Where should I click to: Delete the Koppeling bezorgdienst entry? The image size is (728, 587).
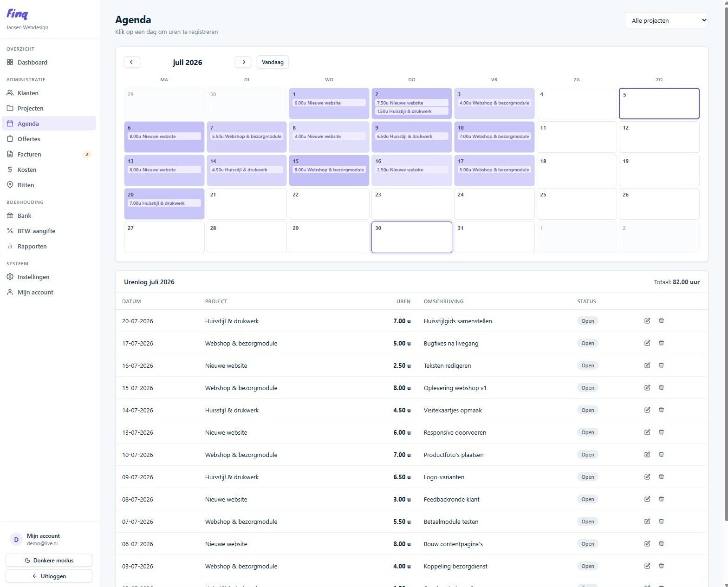click(661, 566)
